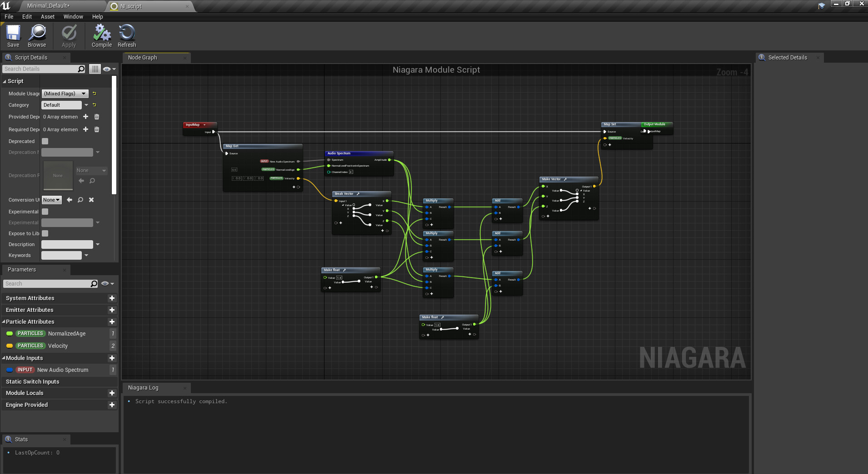This screenshot has width=868, height=474.
Task: Click the Deprecation thumbnail swatch
Action: click(x=58, y=175)
